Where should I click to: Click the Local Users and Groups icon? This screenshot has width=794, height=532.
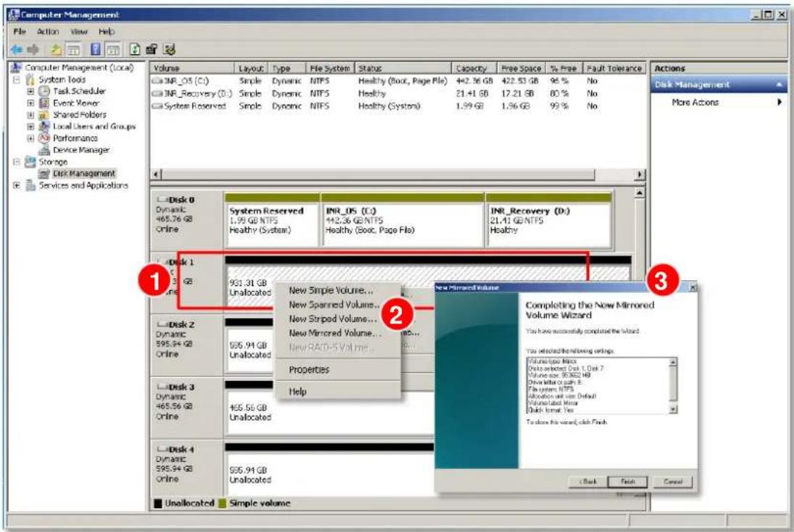point(44,127)
